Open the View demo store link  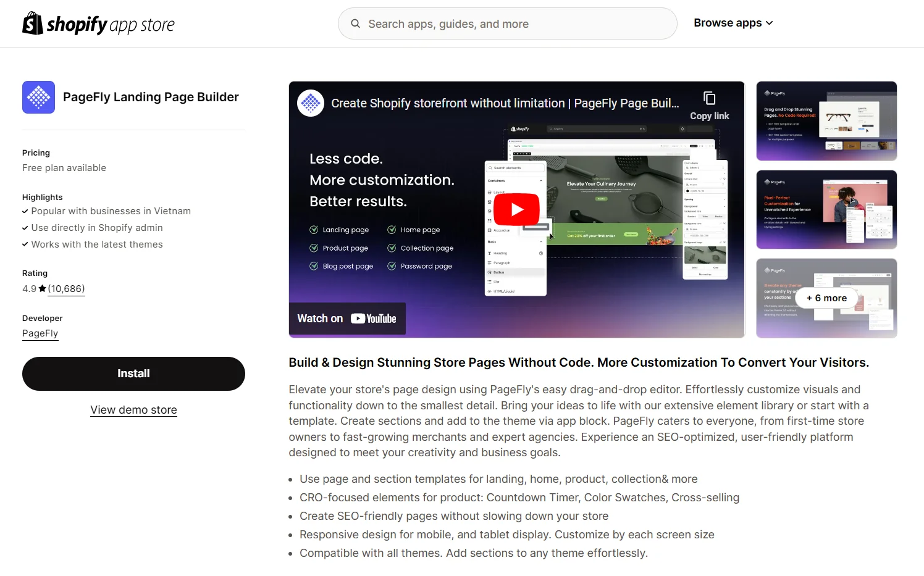click(133, 410)
